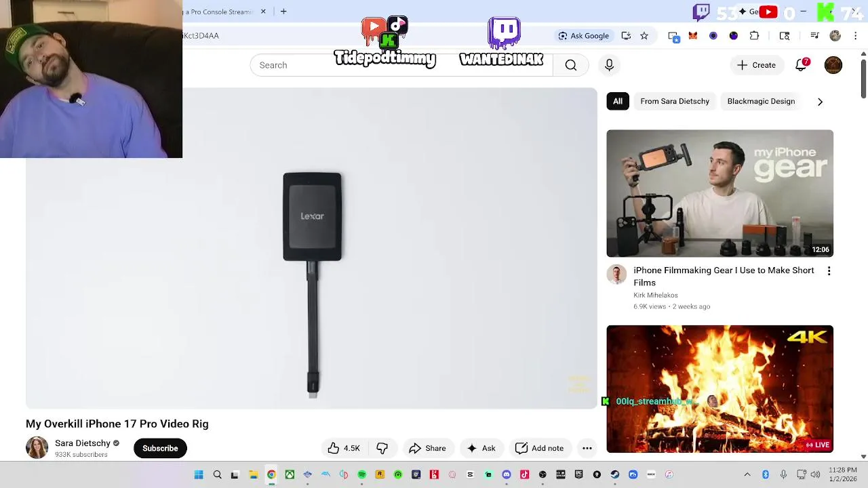The width and height of the screenshot is (868, 488).
Task: Like the video with 4.5K likes
Action: [x=344, y=448]
